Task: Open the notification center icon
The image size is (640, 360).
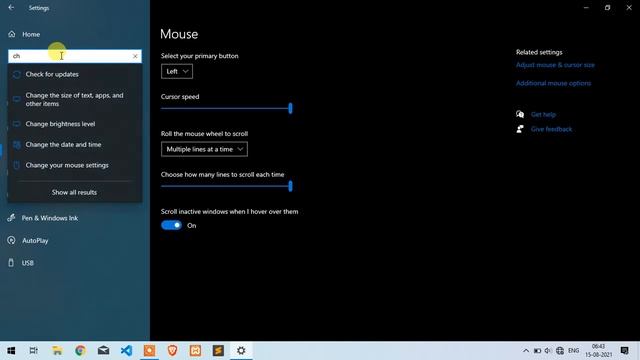Action: point(624,351)
